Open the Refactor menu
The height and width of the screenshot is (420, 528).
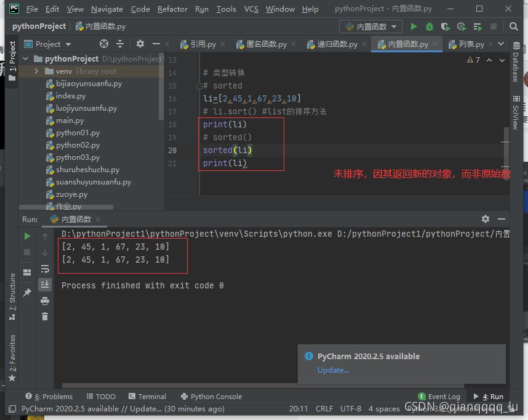pos(172,9)
